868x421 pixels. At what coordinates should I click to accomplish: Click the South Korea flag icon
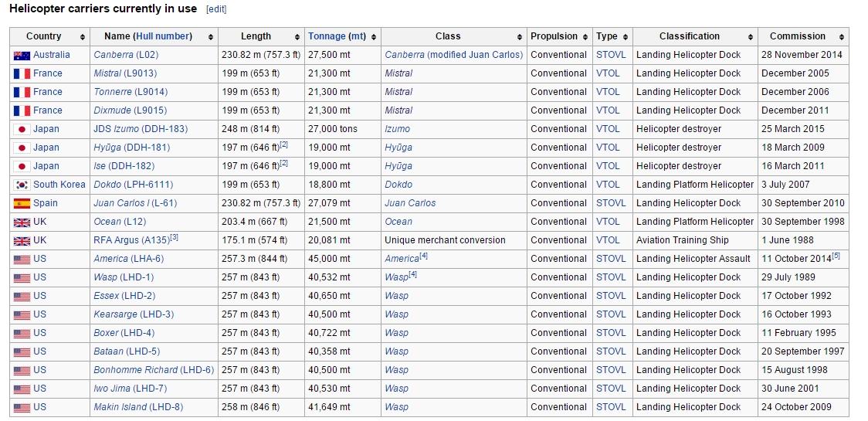(x=22, y=185)
